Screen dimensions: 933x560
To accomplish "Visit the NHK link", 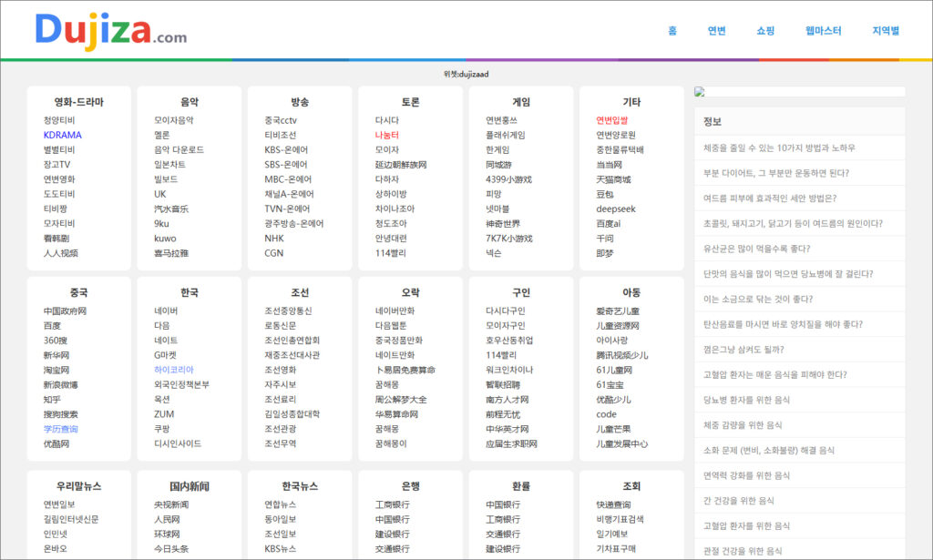I will click(274, 239).
